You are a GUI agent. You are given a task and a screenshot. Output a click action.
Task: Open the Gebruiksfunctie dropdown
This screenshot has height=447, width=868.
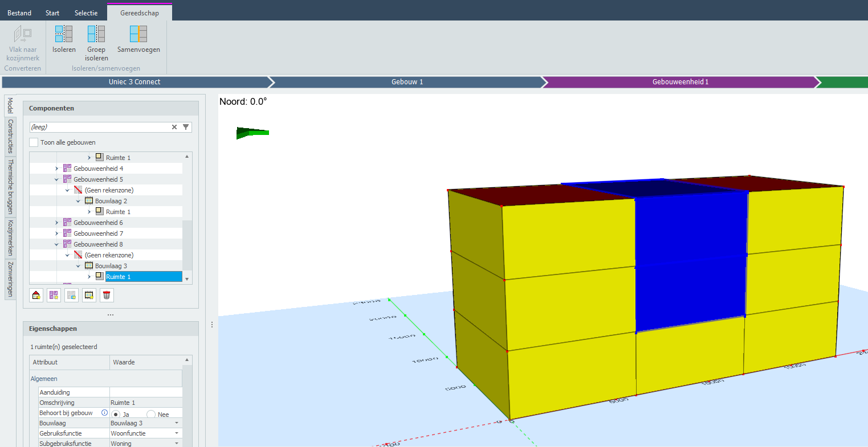click(176, 433)
